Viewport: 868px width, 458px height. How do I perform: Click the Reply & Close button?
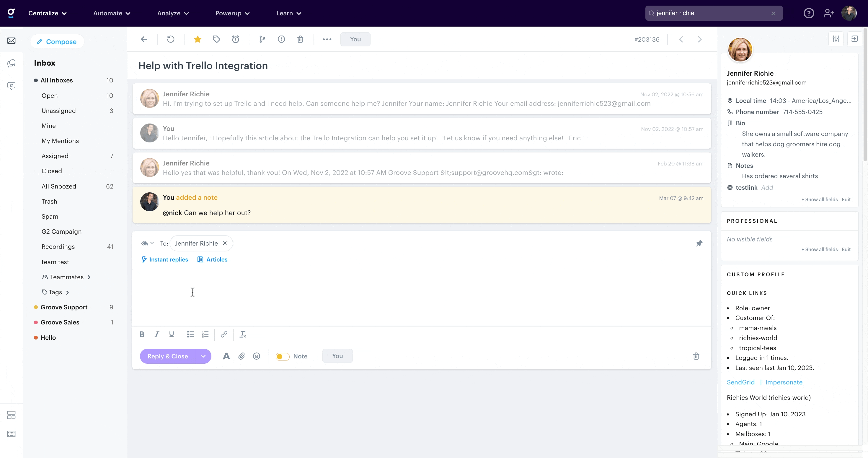pos(167,356)
